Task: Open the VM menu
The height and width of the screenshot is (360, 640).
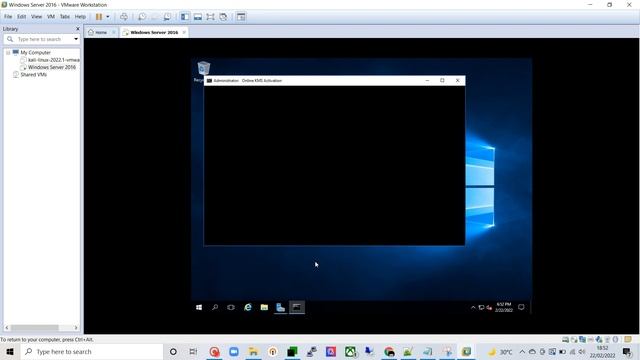Action: tap(51, 17)
